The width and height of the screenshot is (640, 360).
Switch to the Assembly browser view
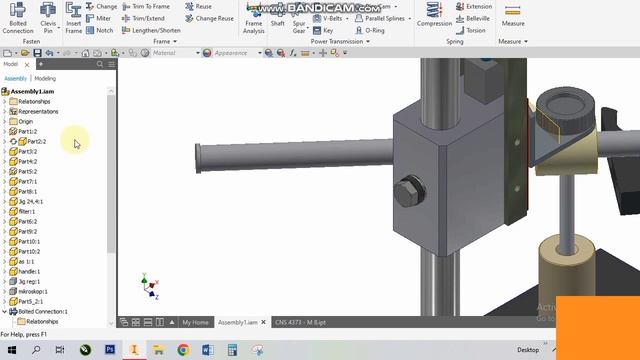pyautogui.click(x=16, y=78)
